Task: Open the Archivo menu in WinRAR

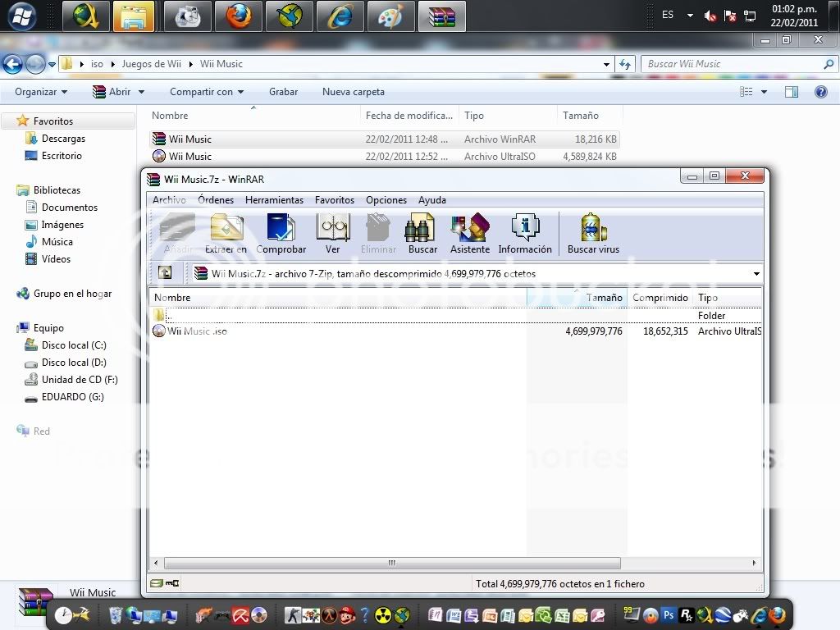Action: tap(169, 200)
